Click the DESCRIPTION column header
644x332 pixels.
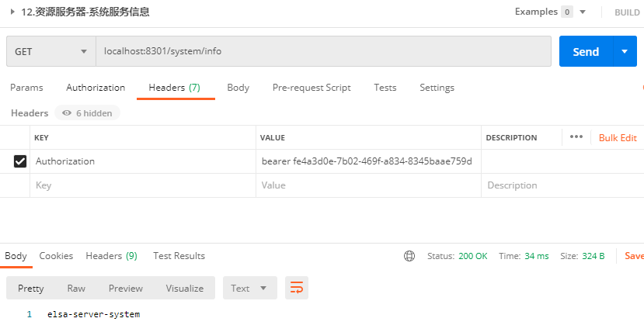(x=511, y=138)
